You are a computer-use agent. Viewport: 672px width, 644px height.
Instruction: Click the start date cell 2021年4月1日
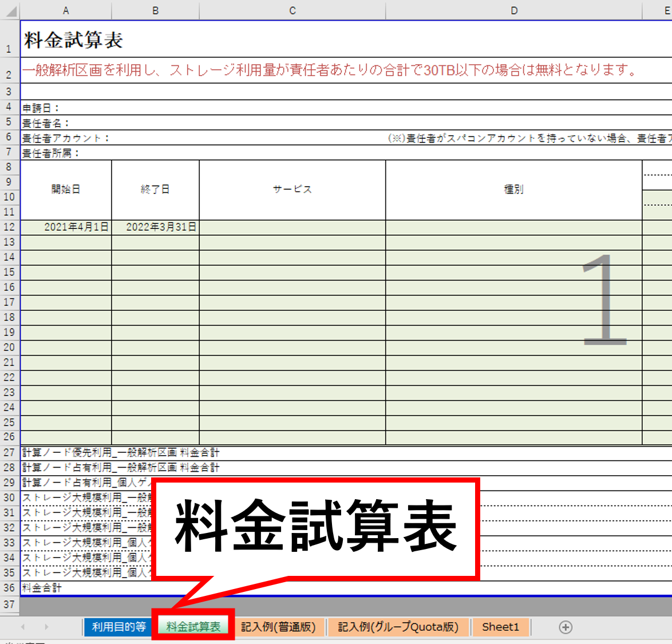(x=66, y=227)
